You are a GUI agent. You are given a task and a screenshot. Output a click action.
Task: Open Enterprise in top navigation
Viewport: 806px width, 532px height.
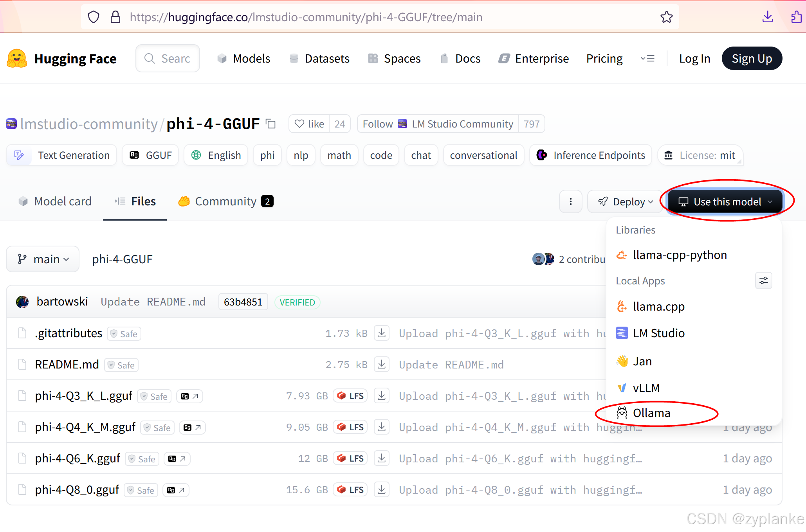(534, 59)
